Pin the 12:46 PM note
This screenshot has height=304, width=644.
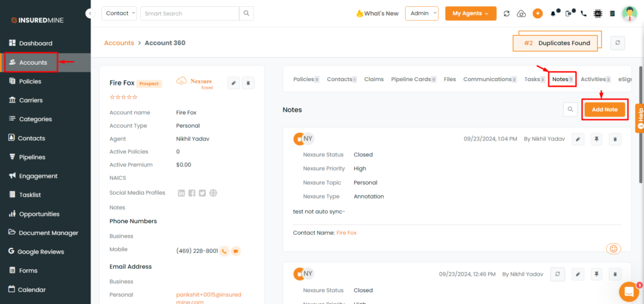point(596,274)
